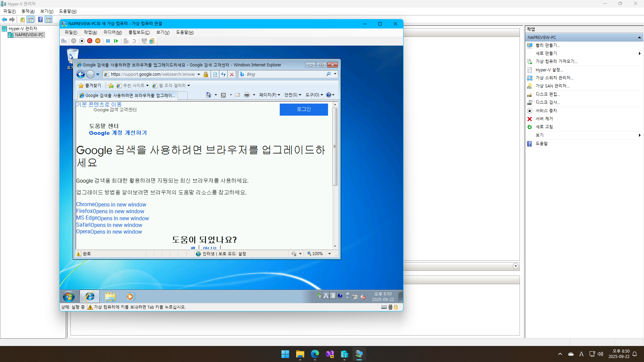Follow the MS EdgeOpens in new window link

pyautogui.click(x=112, y=218)
